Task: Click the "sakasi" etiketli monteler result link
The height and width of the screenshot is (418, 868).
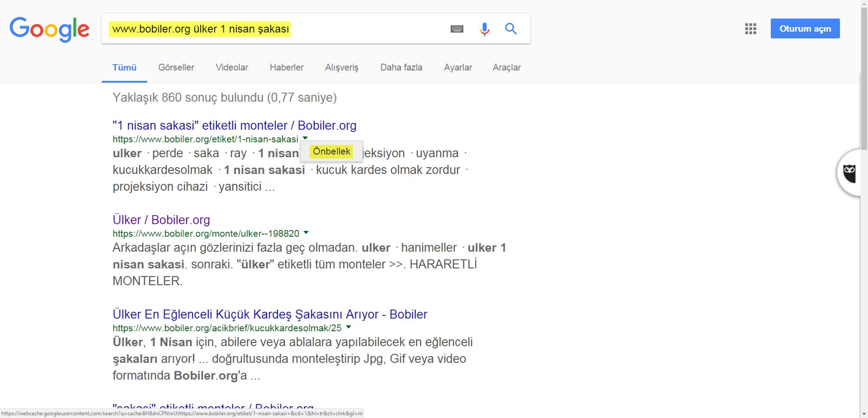Action: point(213,406)
